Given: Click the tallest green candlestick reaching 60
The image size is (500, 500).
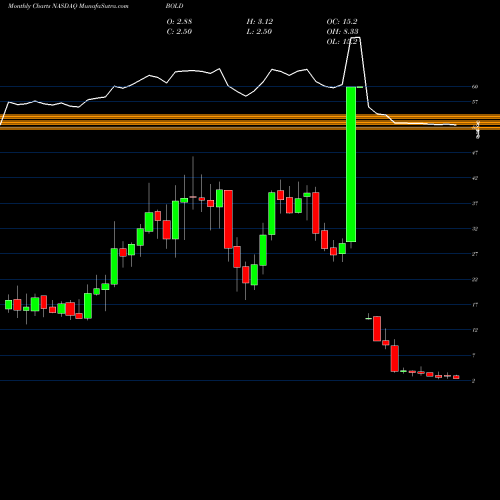Looking at the screenshot, I should click(351, 164).
